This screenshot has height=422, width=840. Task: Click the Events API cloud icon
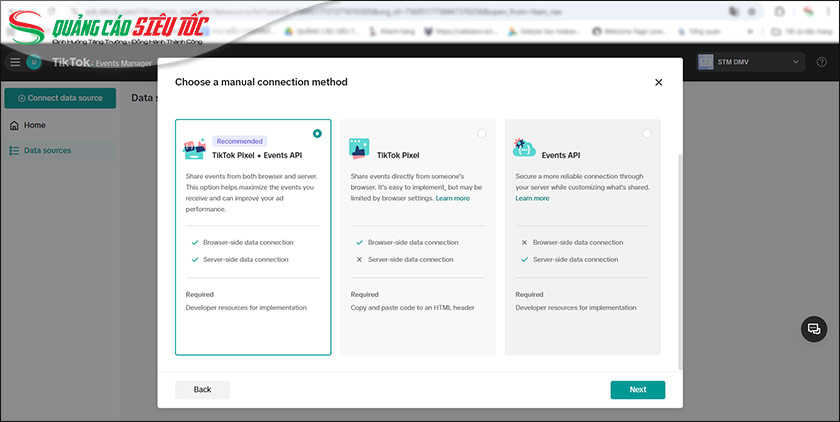524,149
